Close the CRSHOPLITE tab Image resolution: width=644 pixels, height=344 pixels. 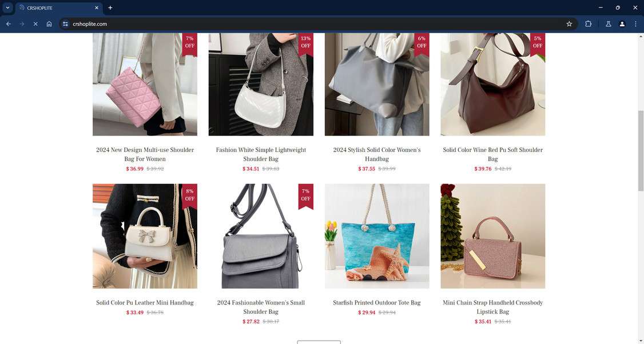pyautogui.click(x=97, y=8)
